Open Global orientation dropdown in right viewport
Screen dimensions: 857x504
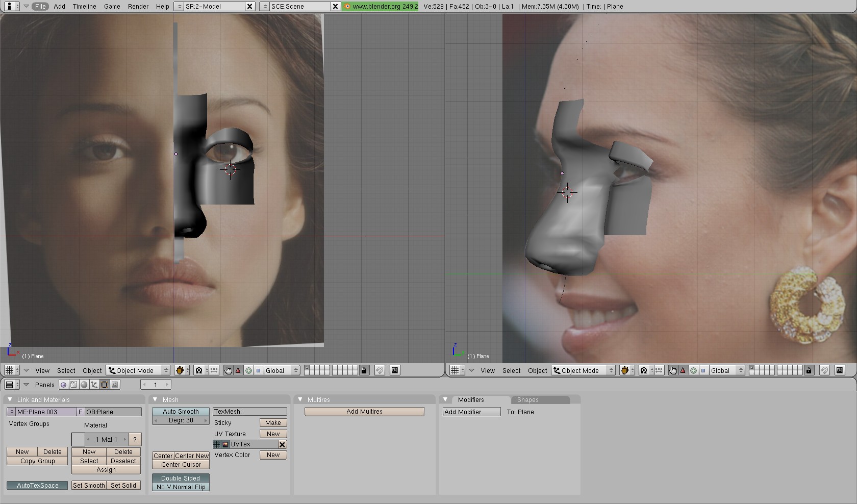[x=723, y=371]
